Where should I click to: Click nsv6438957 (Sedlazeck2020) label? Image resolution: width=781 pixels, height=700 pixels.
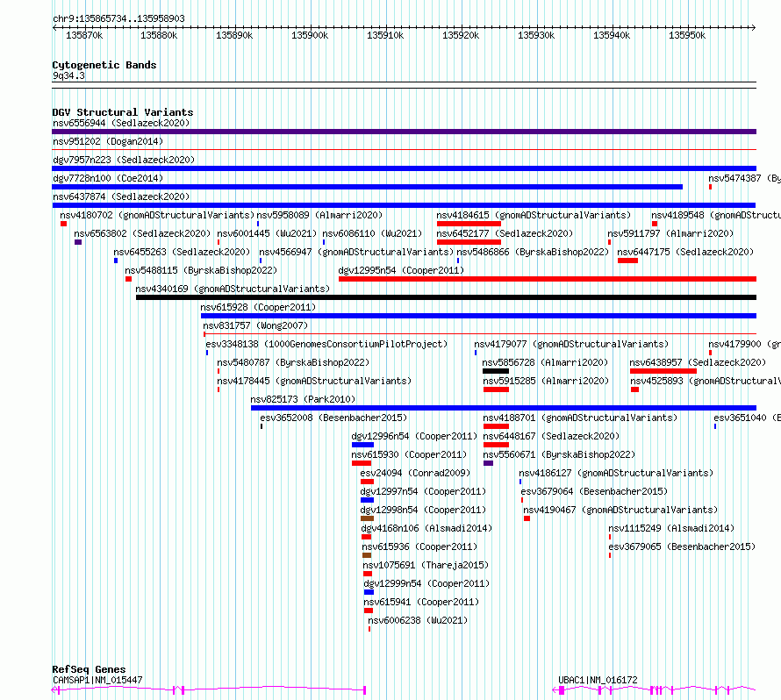698,362
